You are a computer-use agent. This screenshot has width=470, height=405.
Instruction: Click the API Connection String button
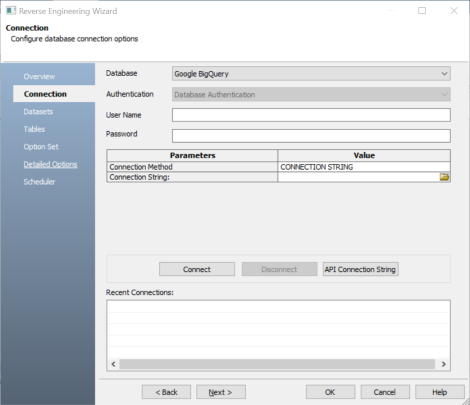[360, 269]
